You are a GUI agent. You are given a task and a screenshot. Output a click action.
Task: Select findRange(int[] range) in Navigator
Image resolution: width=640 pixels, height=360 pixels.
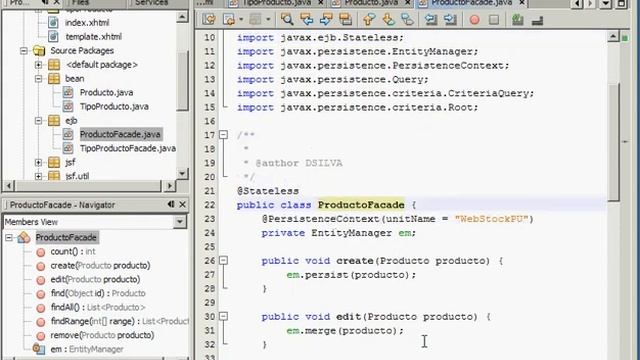pyautogui.click(x=119, y=321)
